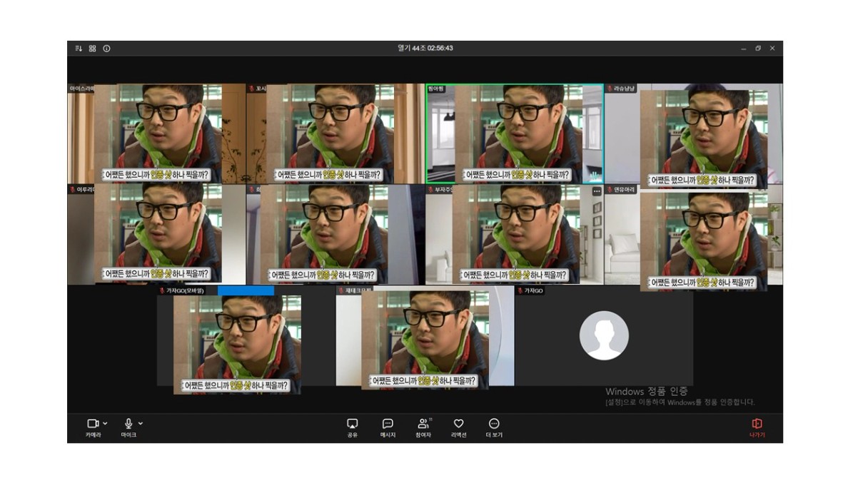Toggle the 카메라 camera icon
The height and width of the screenshot is (488, 868).
pos(93,424)
